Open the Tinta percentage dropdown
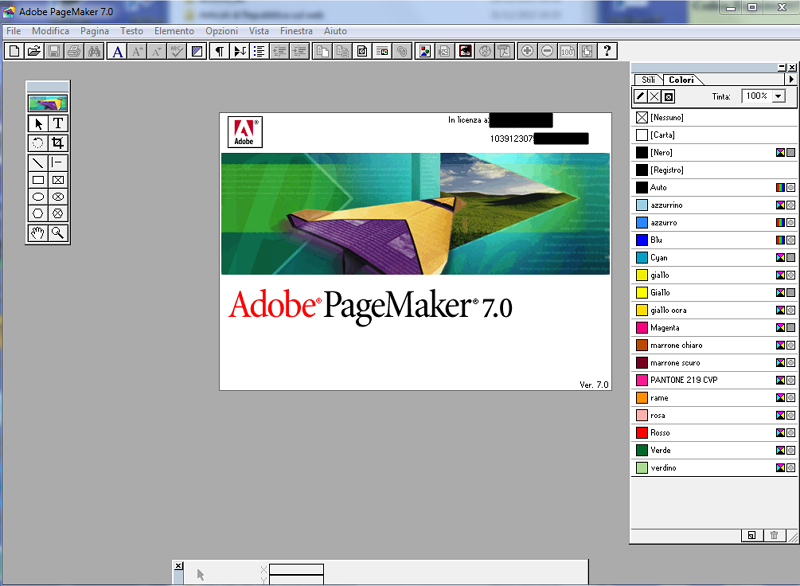The width and height of the screenshot is (800, 586). point(778,96)
